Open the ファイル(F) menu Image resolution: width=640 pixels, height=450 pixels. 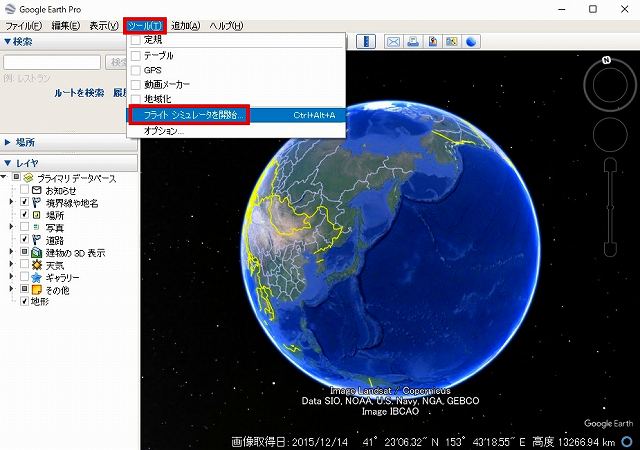pos(23,26)
